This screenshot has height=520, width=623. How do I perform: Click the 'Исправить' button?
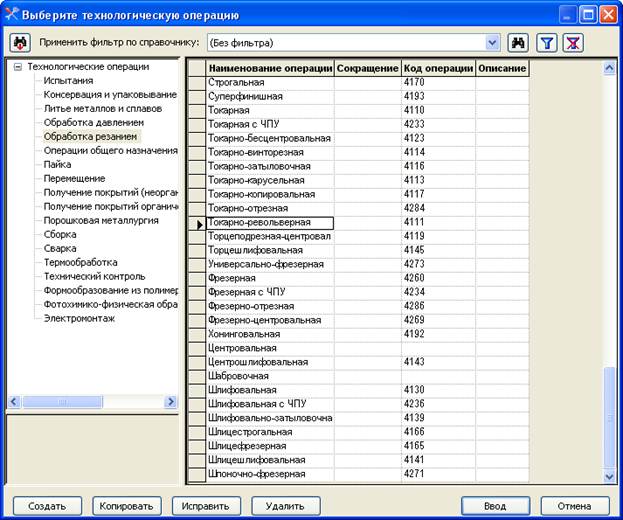[206, 506]
